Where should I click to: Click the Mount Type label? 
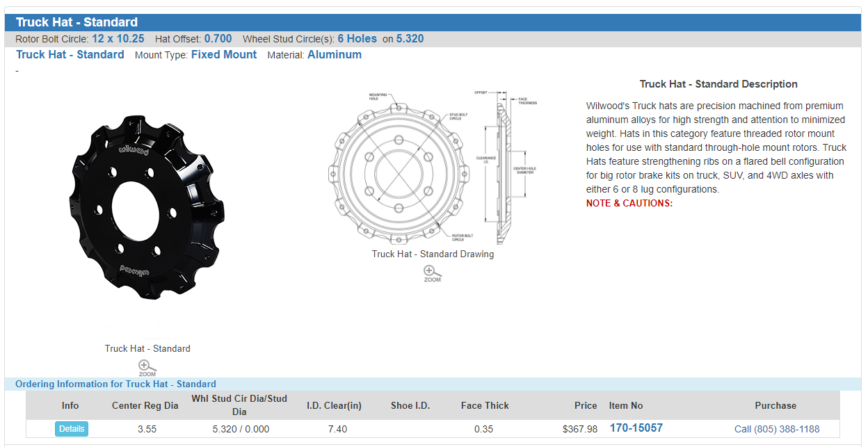[x=161, y=55]
